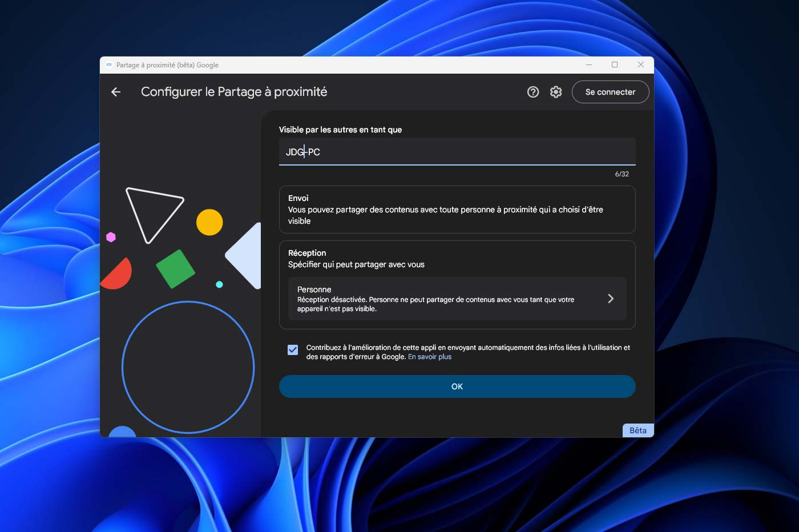799x532 pixels.
Task: Click the Se connecter button
Action: tap(610, 92)
